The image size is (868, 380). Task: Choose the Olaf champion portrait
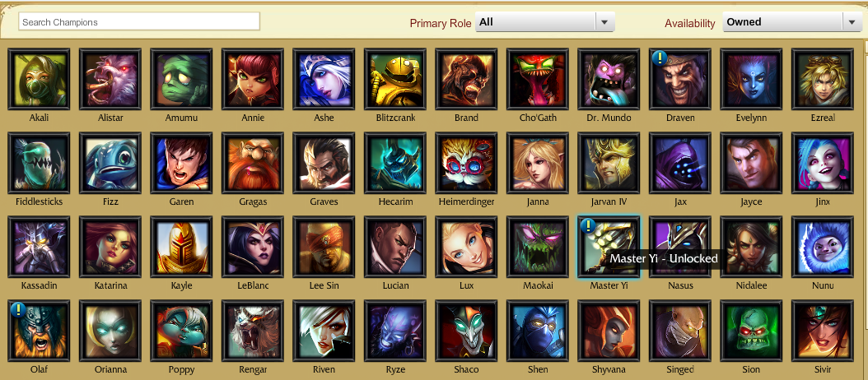pos(39,331)
